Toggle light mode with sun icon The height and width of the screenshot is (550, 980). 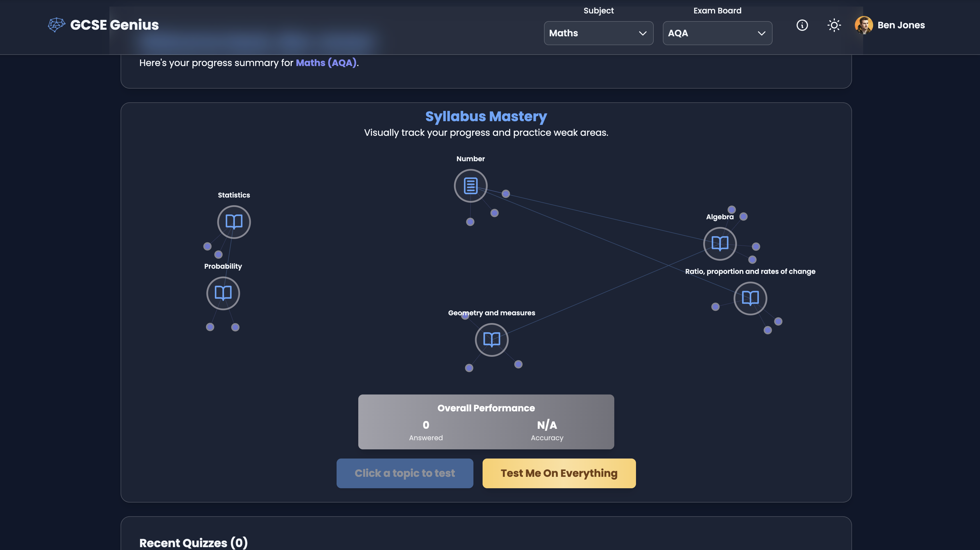(834, 25)
